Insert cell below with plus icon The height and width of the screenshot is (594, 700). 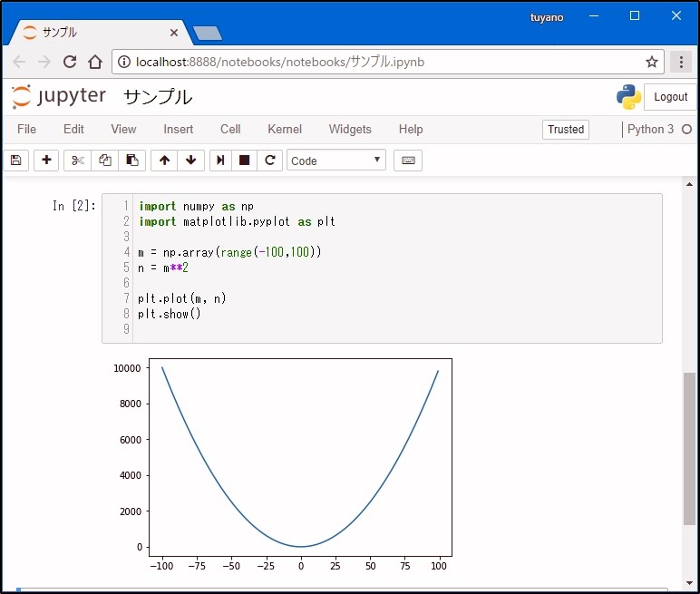coord(47,161)
